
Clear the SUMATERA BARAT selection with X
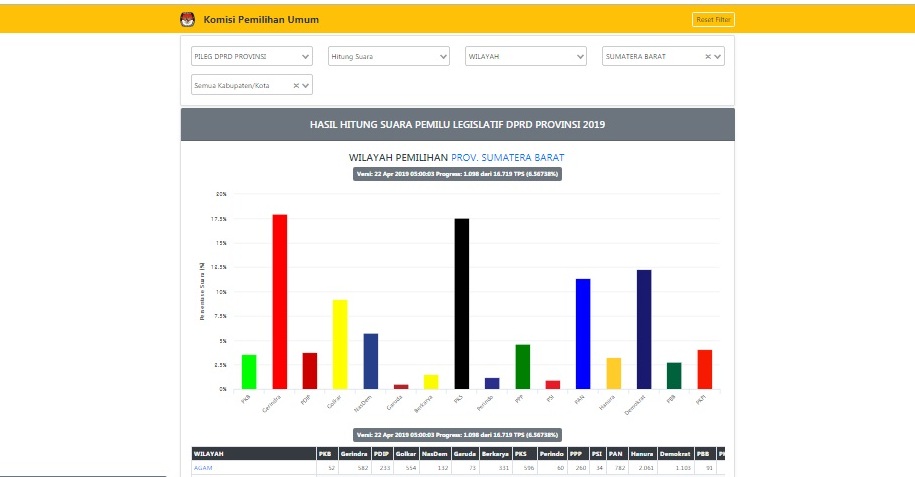point(707,57)
